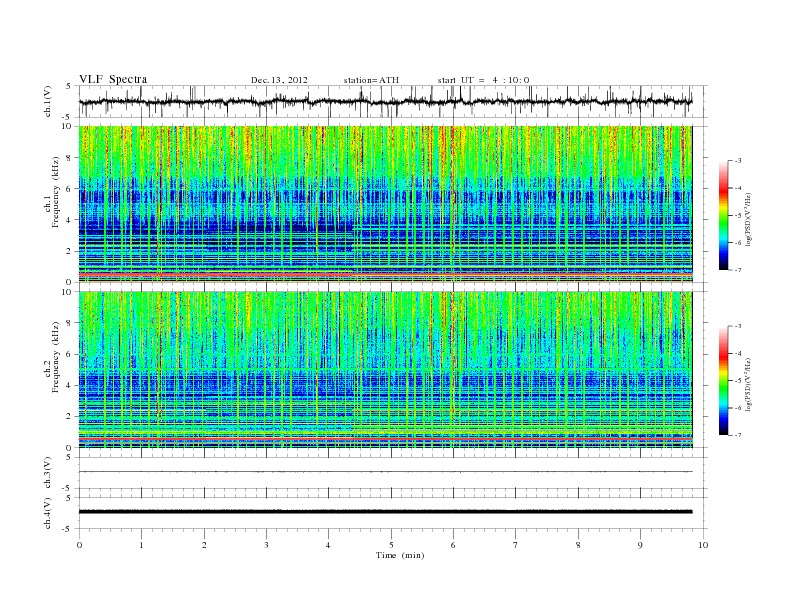Click the ch.2 spectrogram color scale bar
The image size is (792, 612).
(x=723, y=380)
